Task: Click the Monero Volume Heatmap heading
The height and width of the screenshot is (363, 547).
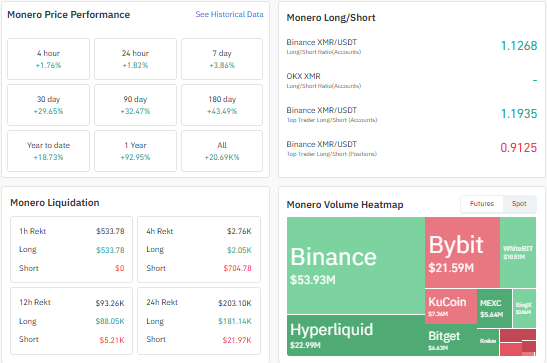Action: tap(345, 205)
